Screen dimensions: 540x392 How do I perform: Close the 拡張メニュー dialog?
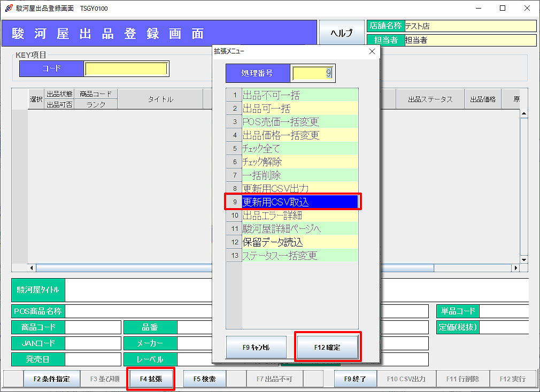(372, 51)
